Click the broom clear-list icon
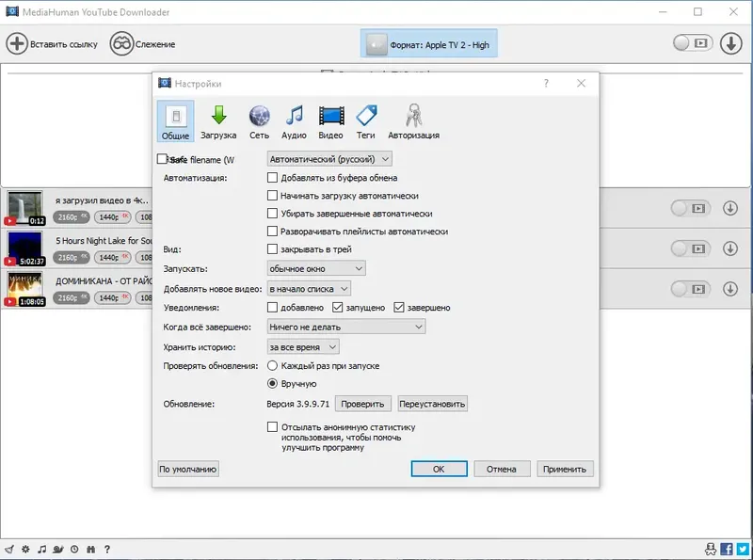Image resolution: width=753 pixels, height=560 pixels. click(x=9, y=549)
